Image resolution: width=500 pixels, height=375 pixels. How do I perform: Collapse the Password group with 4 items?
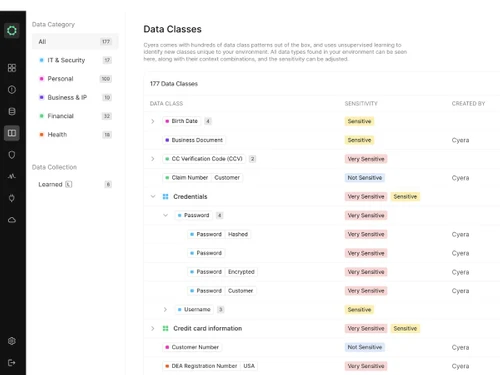[165, 215]
